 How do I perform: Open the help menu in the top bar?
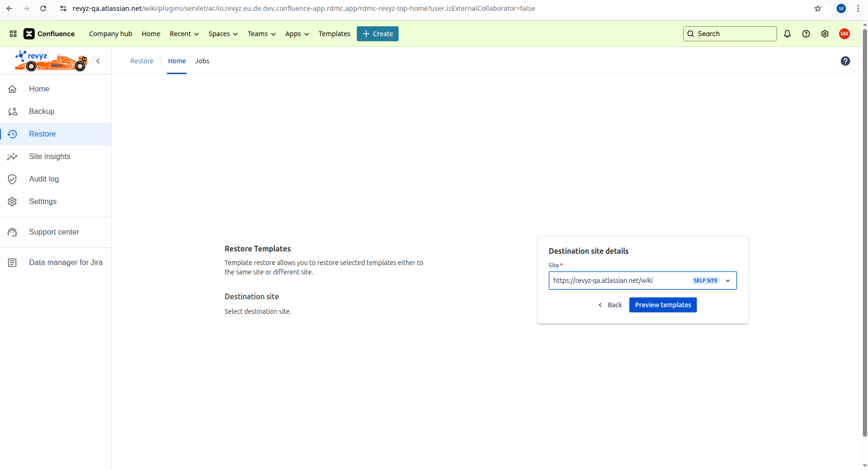pyautogui.click(x=807, y=33)
